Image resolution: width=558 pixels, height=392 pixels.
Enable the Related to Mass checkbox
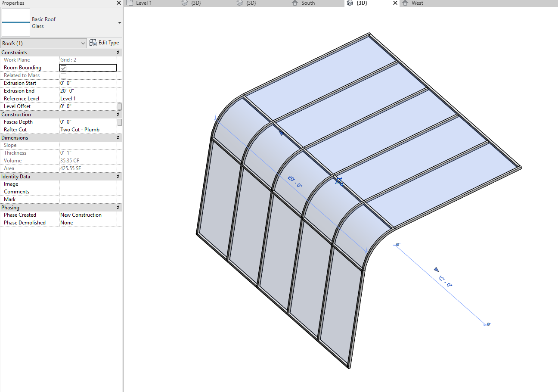[x=63, y=75]
